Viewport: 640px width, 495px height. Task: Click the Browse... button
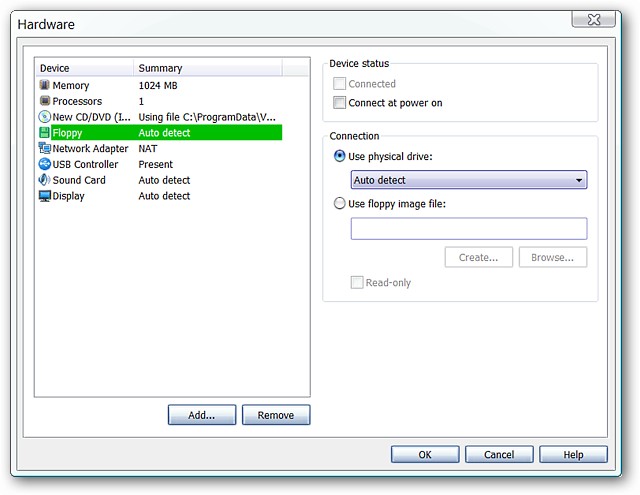coord(553,257)
